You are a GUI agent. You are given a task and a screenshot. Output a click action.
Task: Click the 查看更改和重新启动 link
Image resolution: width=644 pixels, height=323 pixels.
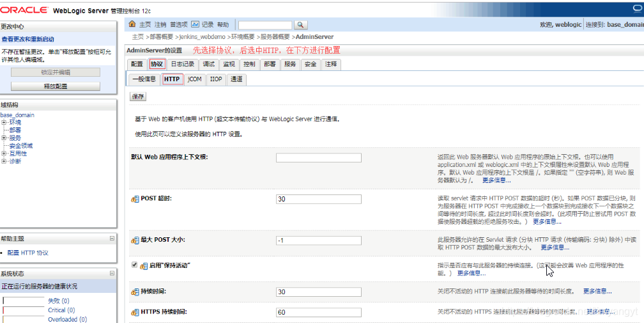pos(28,40)
